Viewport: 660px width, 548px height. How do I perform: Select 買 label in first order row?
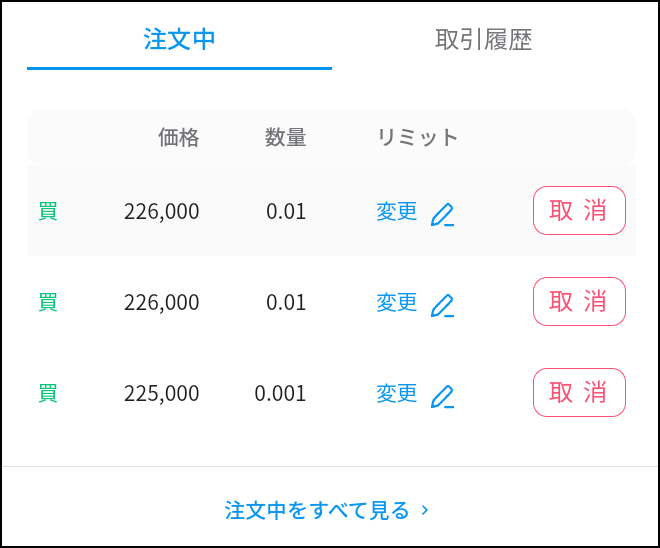tap(48, 211)
